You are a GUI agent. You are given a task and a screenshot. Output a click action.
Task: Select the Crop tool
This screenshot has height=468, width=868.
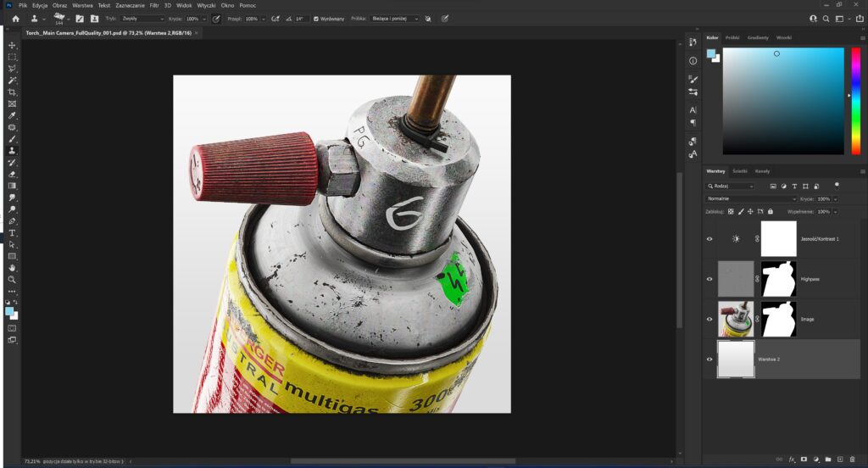(12, 92)
